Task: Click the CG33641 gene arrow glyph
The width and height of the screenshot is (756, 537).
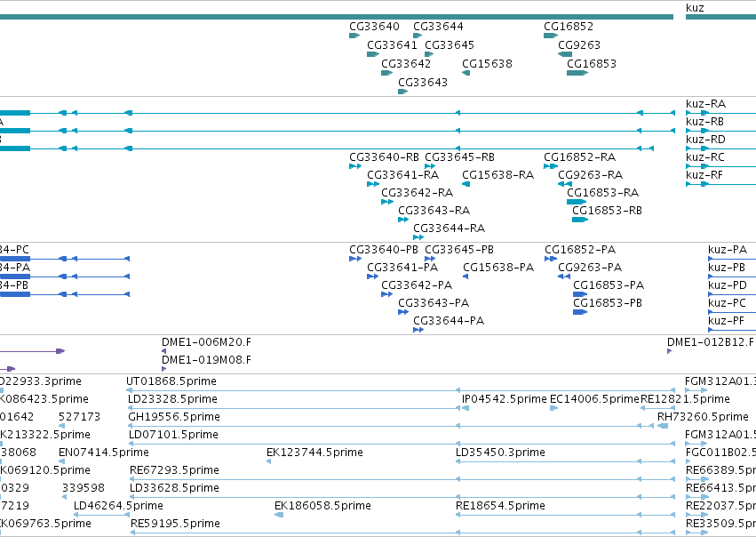Action: (373, 54)
